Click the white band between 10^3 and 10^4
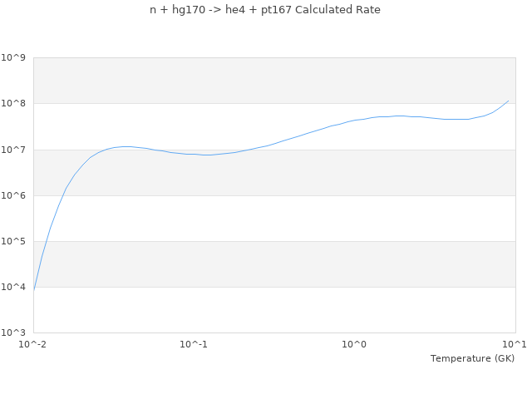The image size is (532, 399). tap(274, 310)
